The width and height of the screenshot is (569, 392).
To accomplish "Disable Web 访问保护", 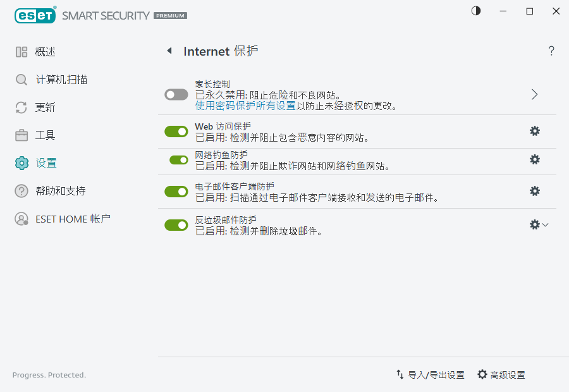I will pos(176,131).
